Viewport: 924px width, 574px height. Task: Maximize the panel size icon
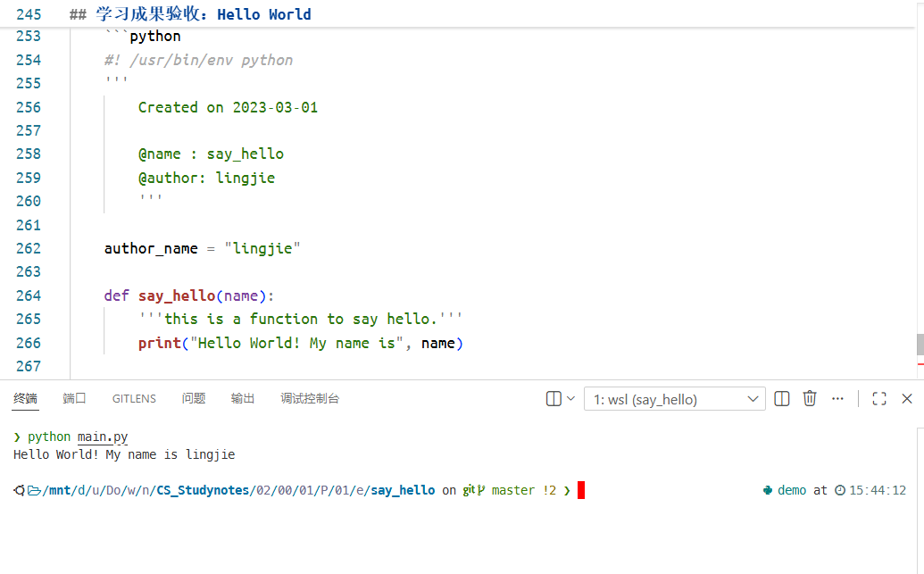(x=879, y=399)
